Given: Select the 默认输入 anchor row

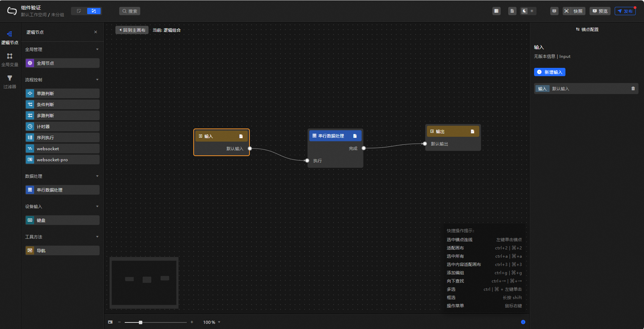Looking at the screenshot, I should 586,89.
